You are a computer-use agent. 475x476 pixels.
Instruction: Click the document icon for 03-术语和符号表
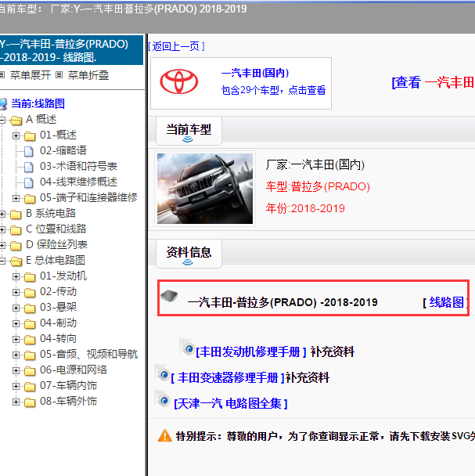(x=29, y=167)
